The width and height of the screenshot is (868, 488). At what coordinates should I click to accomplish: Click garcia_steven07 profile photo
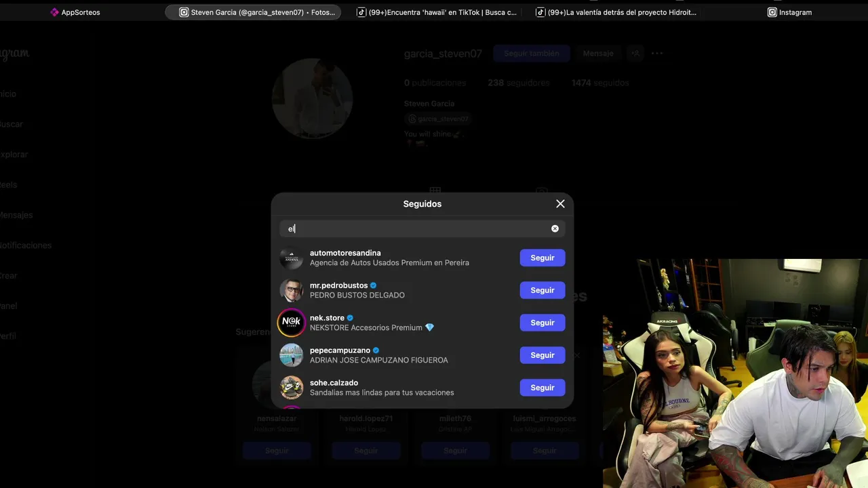point(312,98)
